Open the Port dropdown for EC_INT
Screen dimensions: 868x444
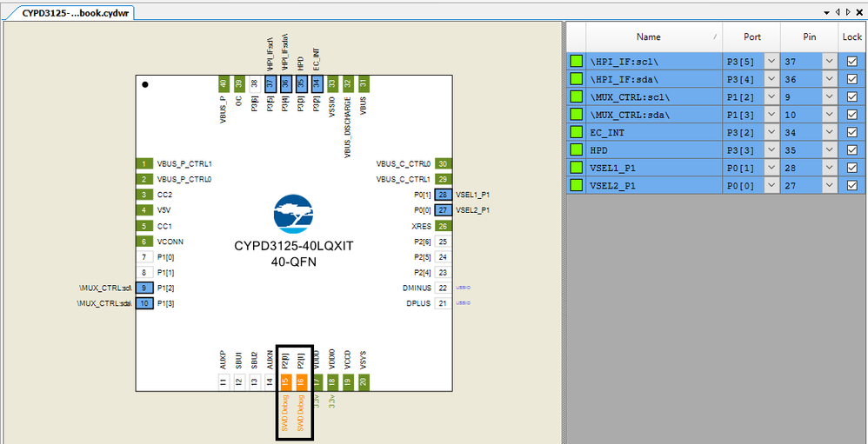[x=771, y=133]
